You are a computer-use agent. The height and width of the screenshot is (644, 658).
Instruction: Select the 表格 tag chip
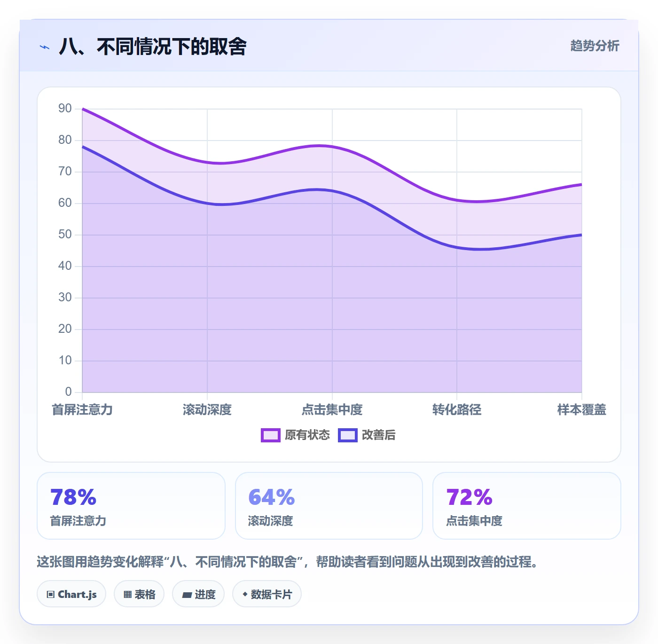point(139,594)
